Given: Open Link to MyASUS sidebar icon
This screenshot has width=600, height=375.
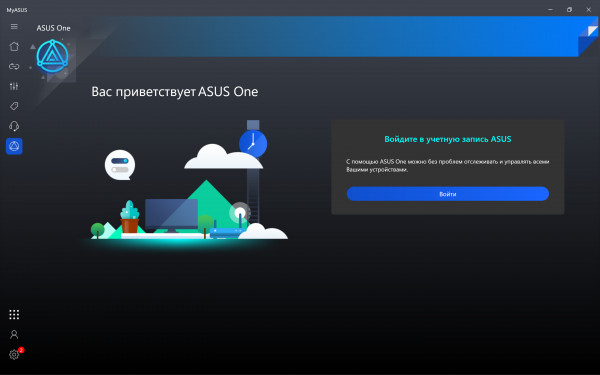Looking at the screenshot, I should pos(14,66).
